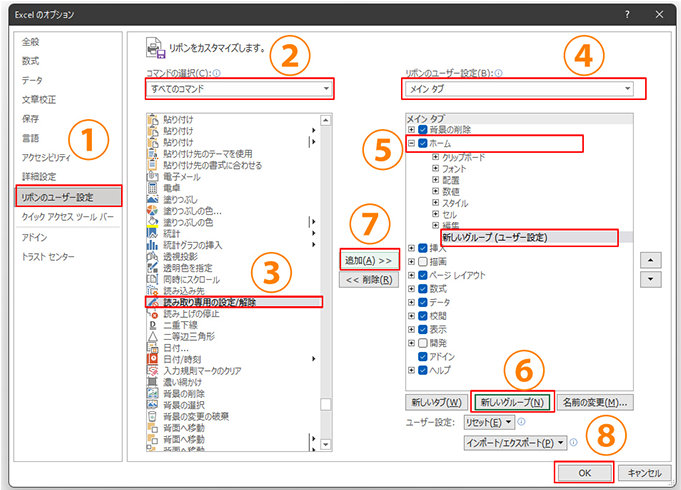Click the info icon beside コマンドの選択
Screen dimensions: 681x490
coord(216,73)
